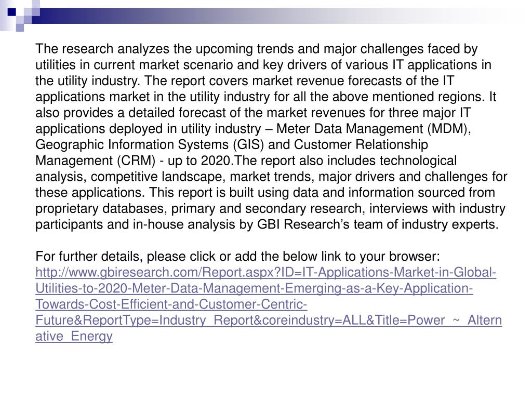The image size is (532, 399).
Task: Click the light purple square below the header bar
Action: click(20, 27)
